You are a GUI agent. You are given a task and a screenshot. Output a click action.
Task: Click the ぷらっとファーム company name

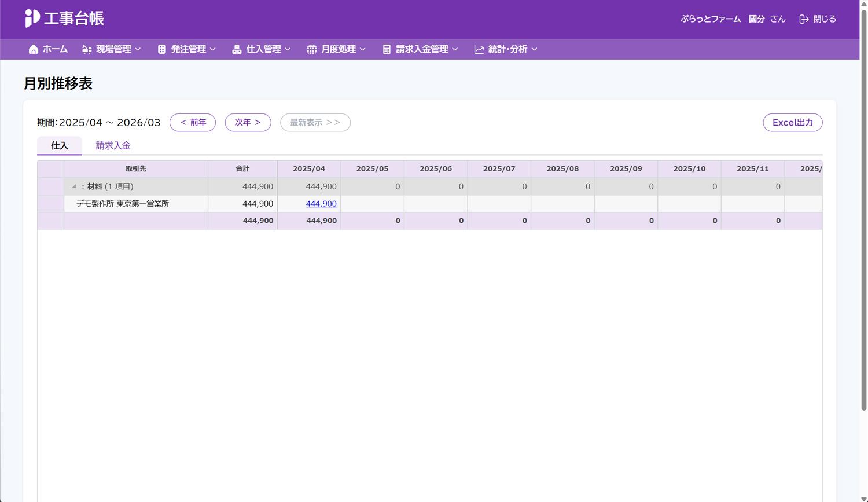pyautogui.click(x=711, y=19)
